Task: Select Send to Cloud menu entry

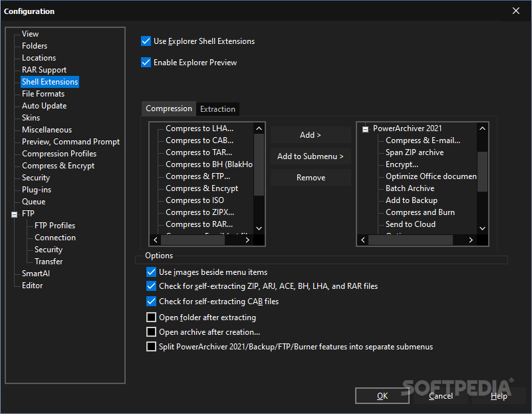Action: pos(410,224)
